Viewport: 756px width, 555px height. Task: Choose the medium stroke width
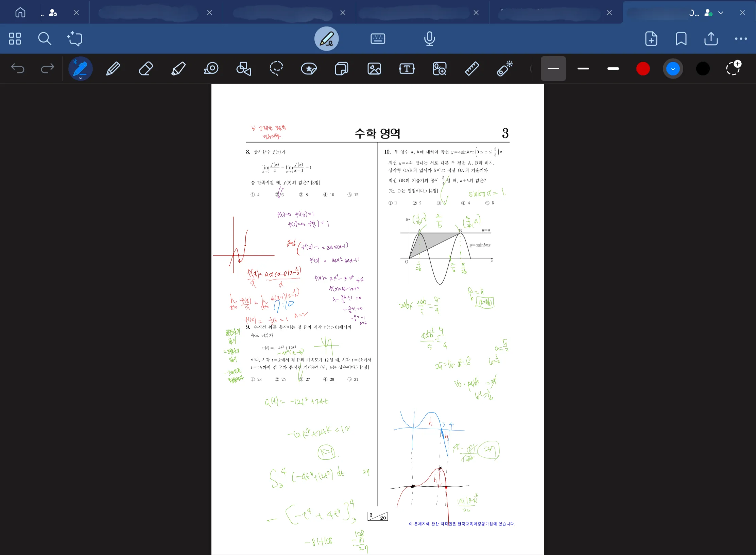pos(583,69)
